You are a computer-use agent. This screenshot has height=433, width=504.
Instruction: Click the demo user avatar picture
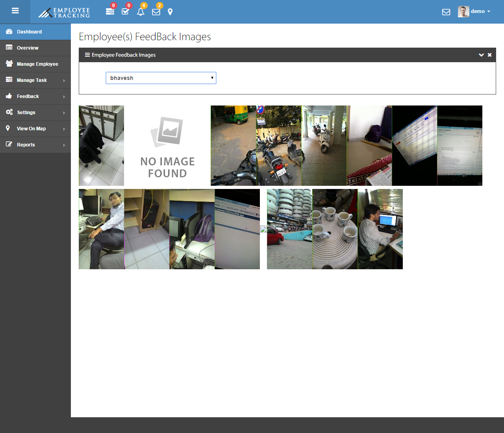point(463,11)
